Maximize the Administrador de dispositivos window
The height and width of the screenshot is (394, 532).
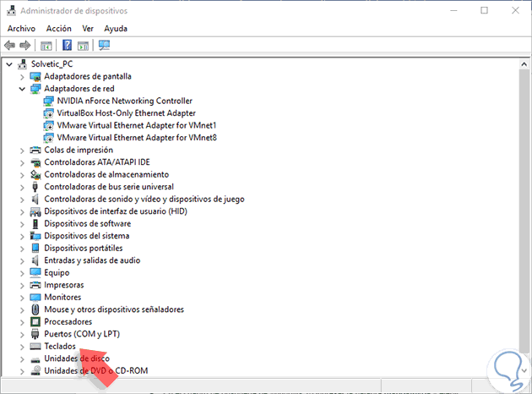[x=484, y=10]
